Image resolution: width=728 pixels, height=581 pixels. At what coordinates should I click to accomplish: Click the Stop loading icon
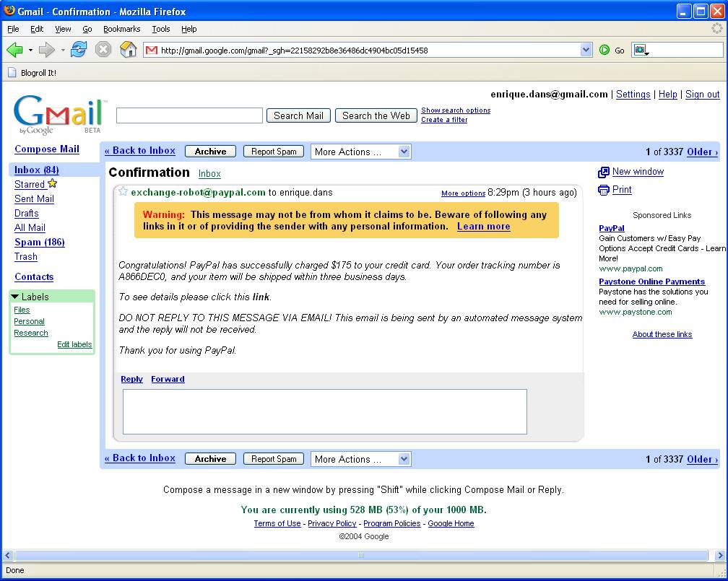coord(103,50)
